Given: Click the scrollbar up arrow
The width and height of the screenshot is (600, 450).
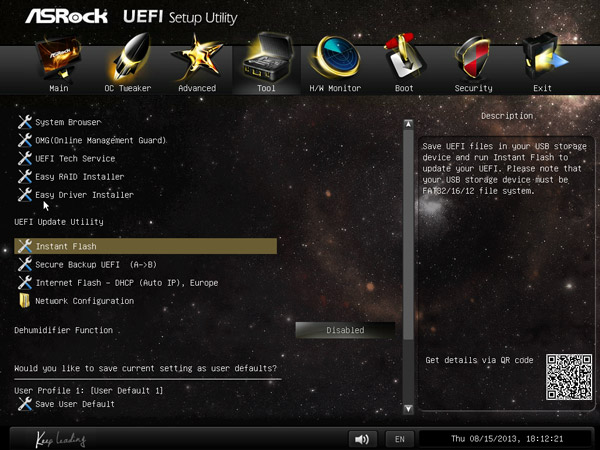Looking at the screenshot, I should pyautogui.click(x=408, y=124).
